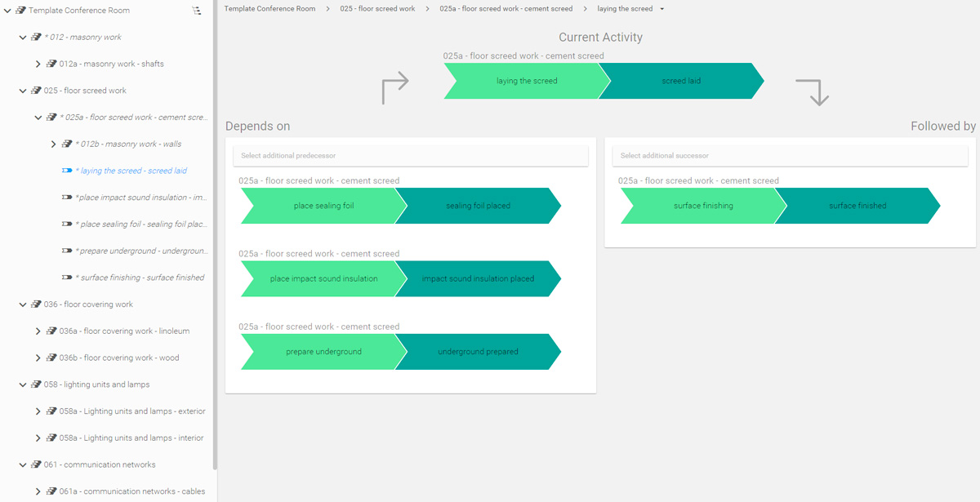Click the activity icon of surface finishing row
Screen dimensions: 980x502
(67, 278)
